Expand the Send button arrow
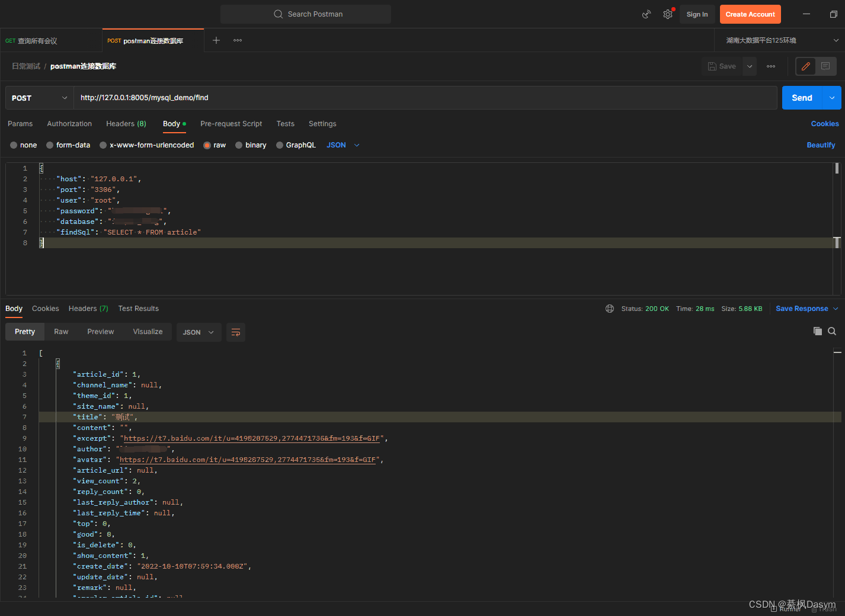The width and height of the screenshot is (845, 616). tap(832, 98)
